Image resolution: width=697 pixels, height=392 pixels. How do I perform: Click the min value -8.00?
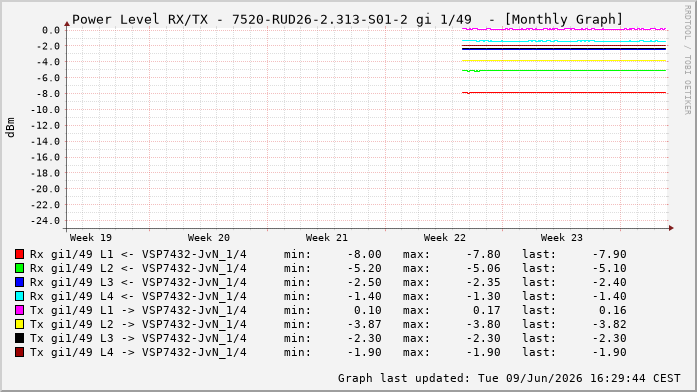tap(364, 255)
